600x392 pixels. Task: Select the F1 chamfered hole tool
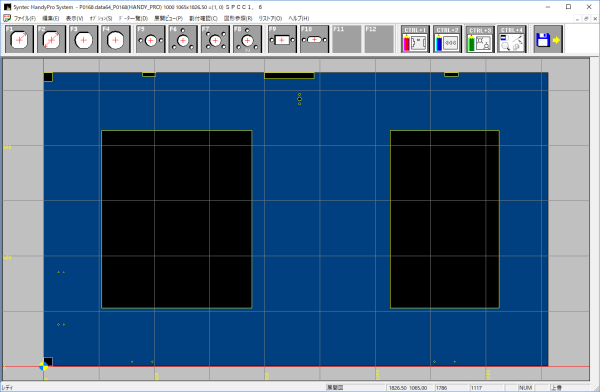20,39
